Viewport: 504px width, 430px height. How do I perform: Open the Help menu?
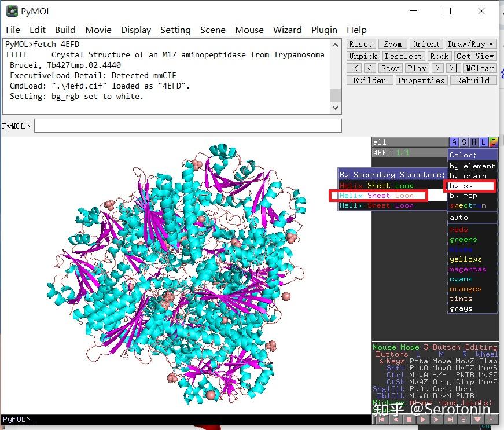tap(356, 30)
